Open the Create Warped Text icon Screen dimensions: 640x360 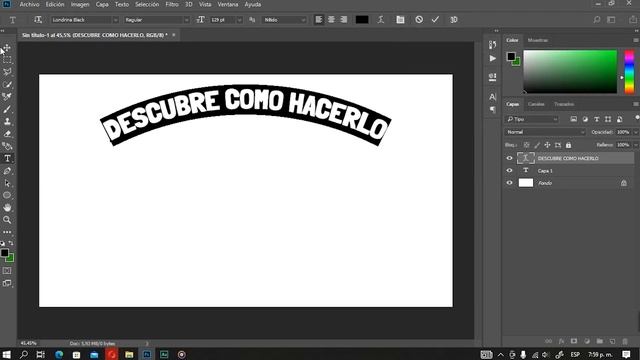(381, 20)
